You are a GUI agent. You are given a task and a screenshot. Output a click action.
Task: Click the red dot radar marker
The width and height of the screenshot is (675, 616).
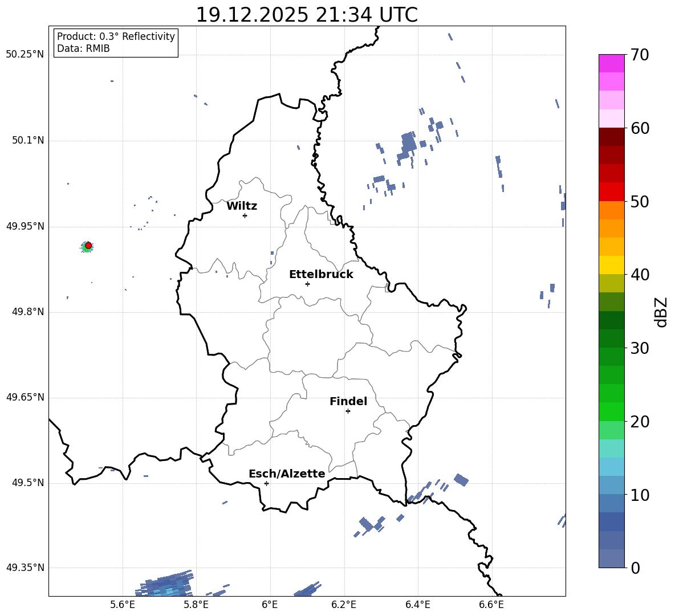pos(88,246)
